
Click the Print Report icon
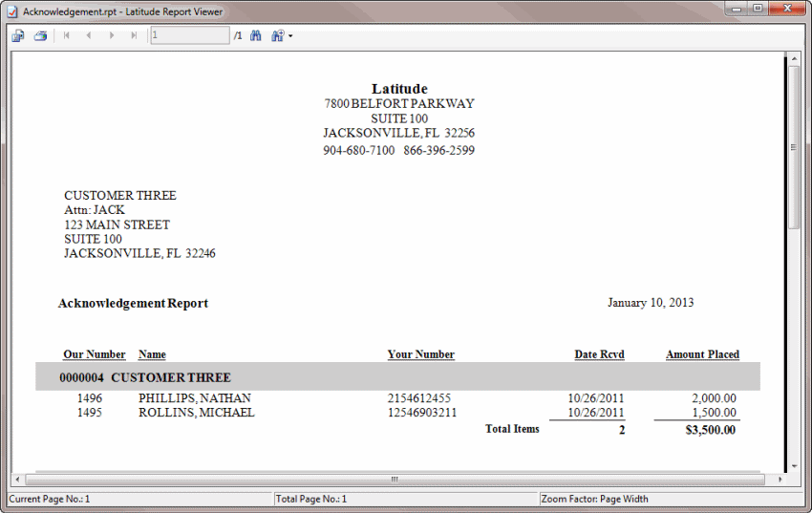(x=40, y=35)
